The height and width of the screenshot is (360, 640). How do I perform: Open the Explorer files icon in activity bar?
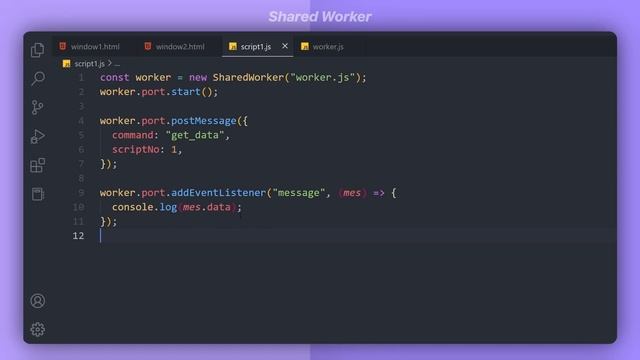[x=38, y=50]
